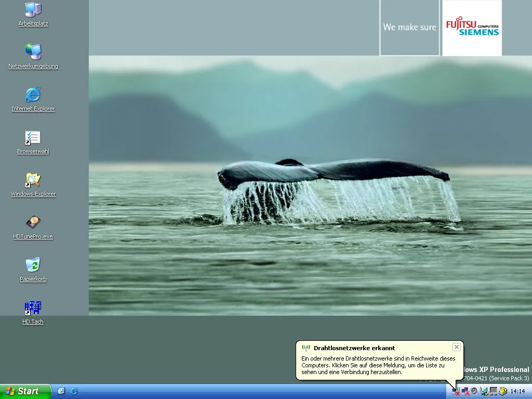Image resolution: width=532 pixels, height=399 pixels.
Task: Click the taskbar clock showing 14:14
Action: tap(517, 391)
